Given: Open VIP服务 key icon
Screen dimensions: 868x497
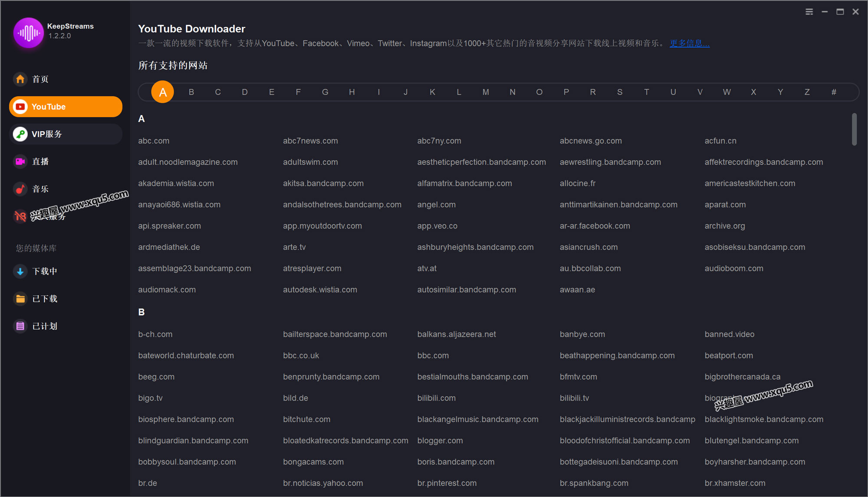Looking at the screenshot, I should pos(20,134).
